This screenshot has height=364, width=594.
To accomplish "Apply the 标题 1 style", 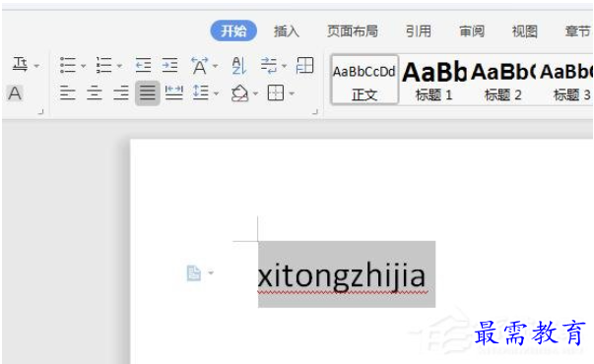I will pos(434,81).
